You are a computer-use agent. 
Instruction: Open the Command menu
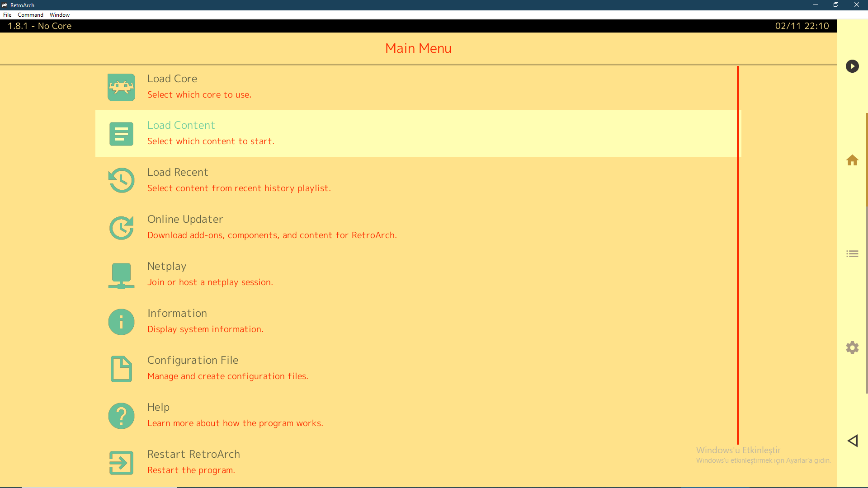(x=30, y=14)
